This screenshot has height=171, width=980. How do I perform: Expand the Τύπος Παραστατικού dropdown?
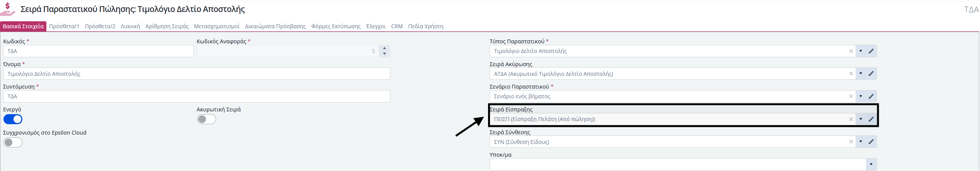(x=861, y=51)
